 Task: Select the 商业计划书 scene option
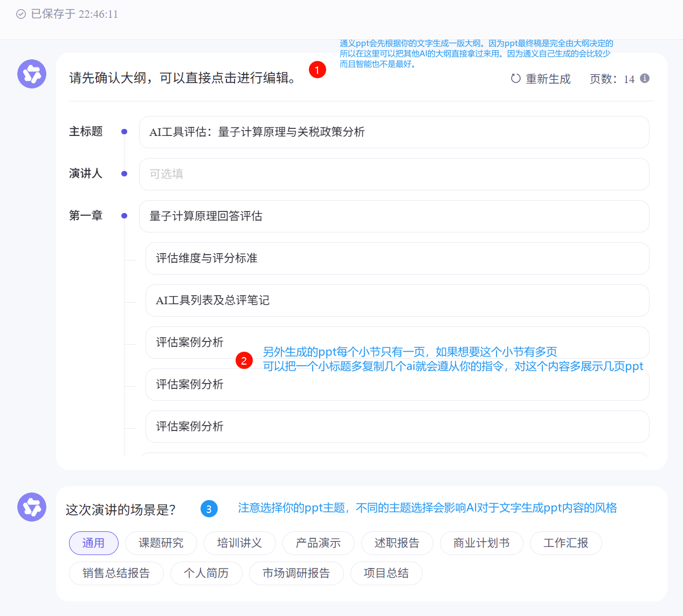[481, 543]
